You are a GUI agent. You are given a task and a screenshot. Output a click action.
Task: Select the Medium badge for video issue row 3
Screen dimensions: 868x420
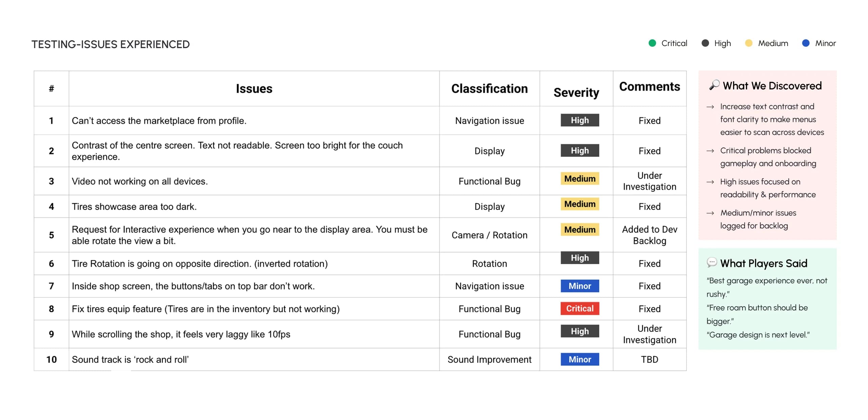tap(580, 178)
